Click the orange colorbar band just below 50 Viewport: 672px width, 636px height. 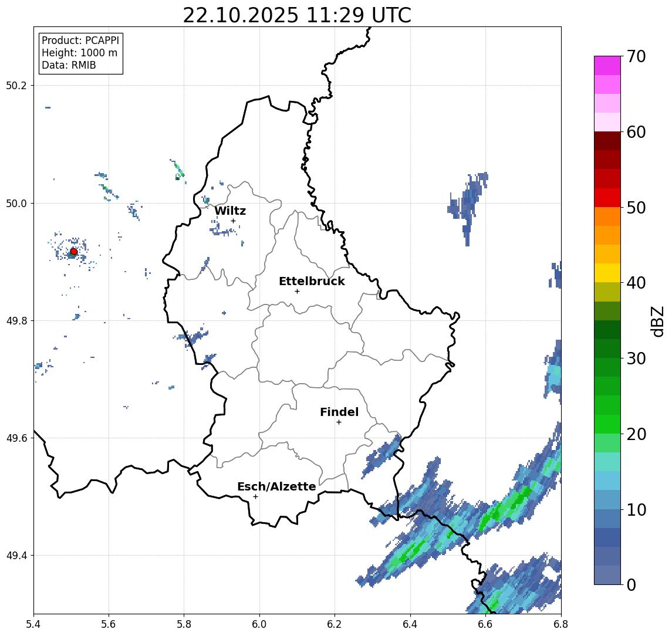[607, 216]
